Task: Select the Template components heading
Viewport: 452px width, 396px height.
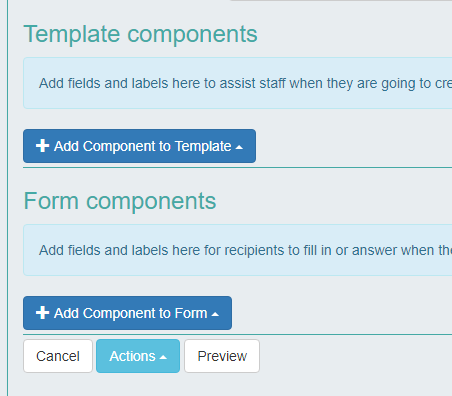Action: pos(140,34)
